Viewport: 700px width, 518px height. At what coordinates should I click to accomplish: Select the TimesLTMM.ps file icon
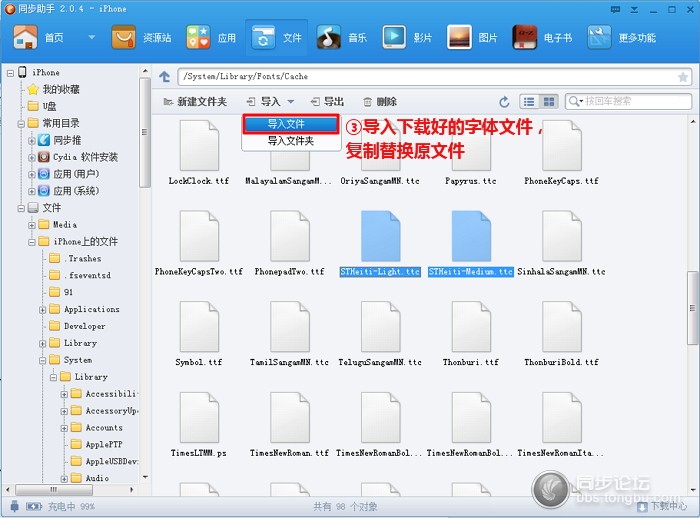[x=199, y=418]
